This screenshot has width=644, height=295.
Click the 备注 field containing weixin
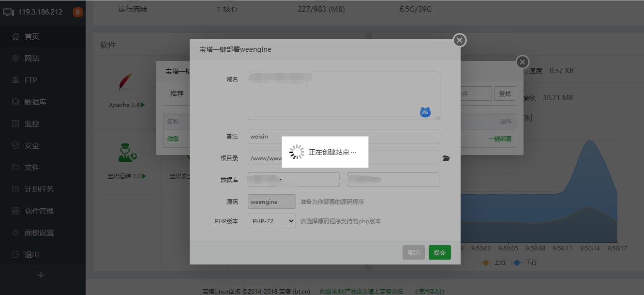pos(344,136)
